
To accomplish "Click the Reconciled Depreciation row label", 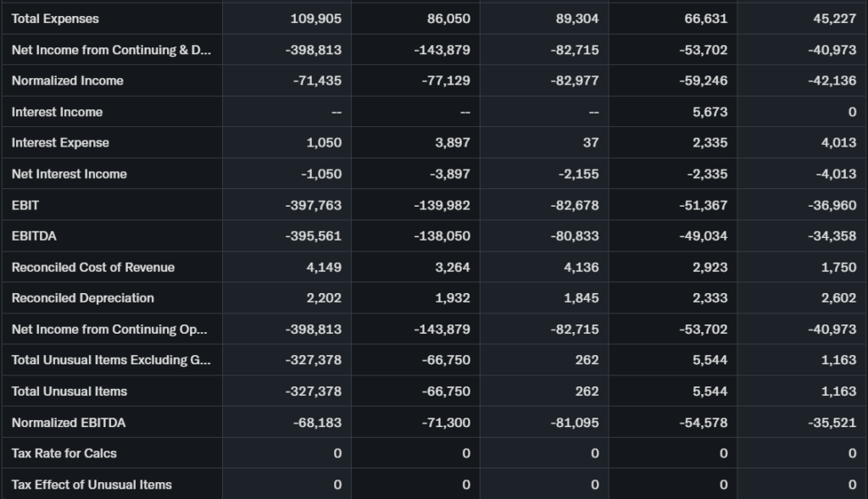I will pos(83,298).
